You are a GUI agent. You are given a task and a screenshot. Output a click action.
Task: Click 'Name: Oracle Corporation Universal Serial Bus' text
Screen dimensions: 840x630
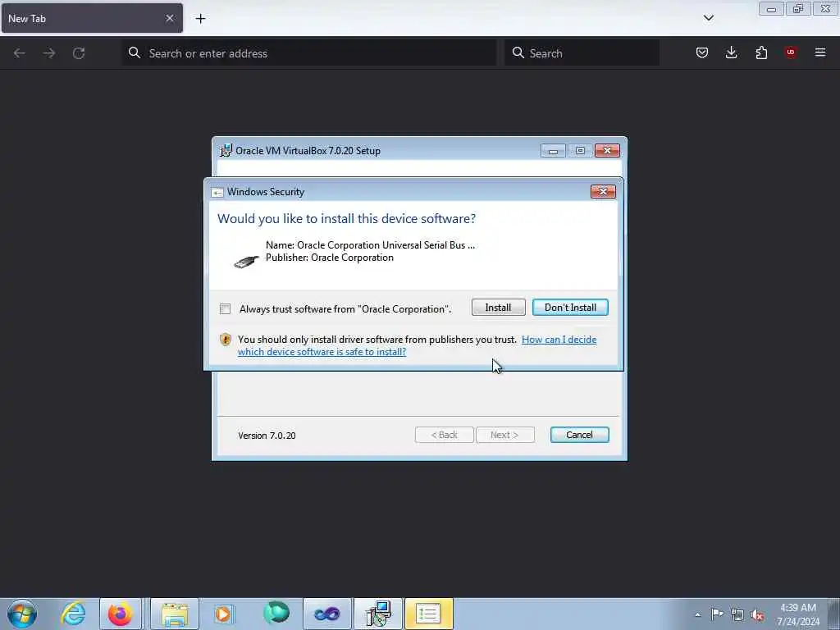(x=370, y=244)
